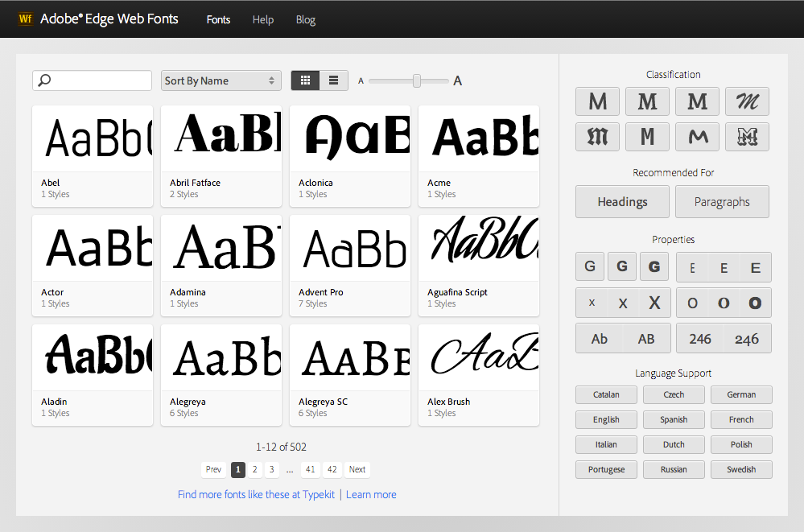Open Find more fonts at Typekit link

pos(256,494)
